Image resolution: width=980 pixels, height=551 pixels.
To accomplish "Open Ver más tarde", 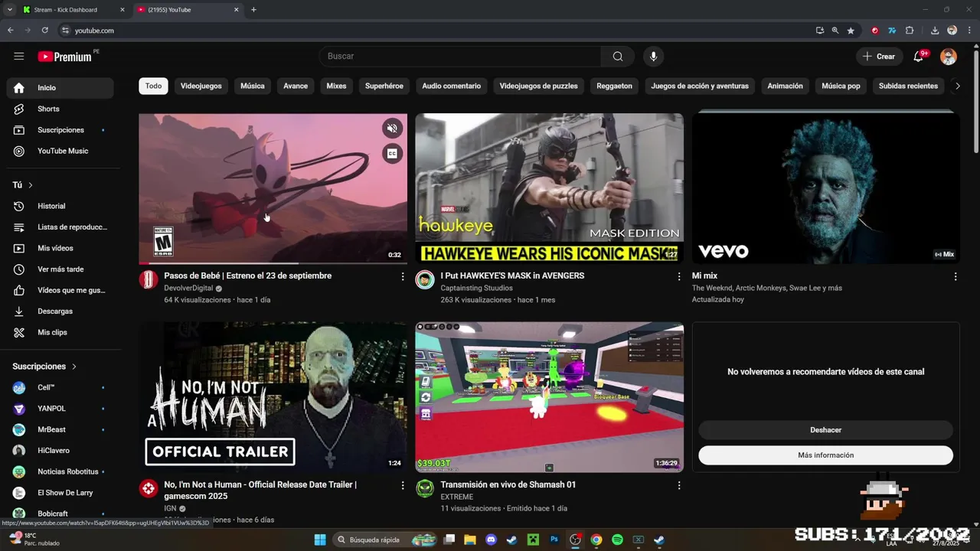I will tap(60, 269).
